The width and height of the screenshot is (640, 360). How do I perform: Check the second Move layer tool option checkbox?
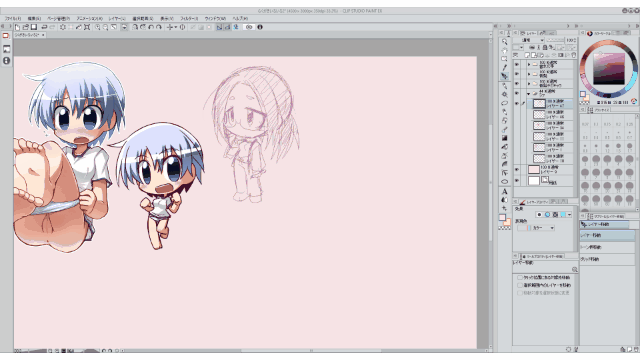point(520,285)
